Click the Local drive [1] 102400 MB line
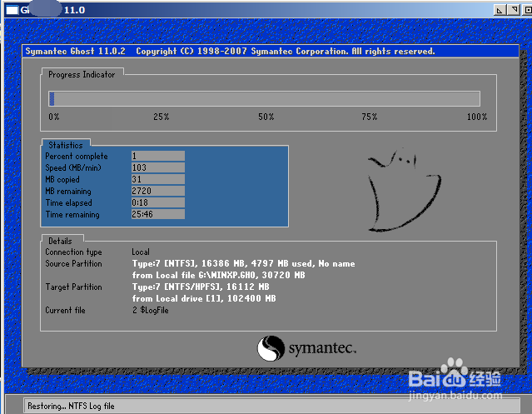The image size is (532, 414). (x=204, y=298)
